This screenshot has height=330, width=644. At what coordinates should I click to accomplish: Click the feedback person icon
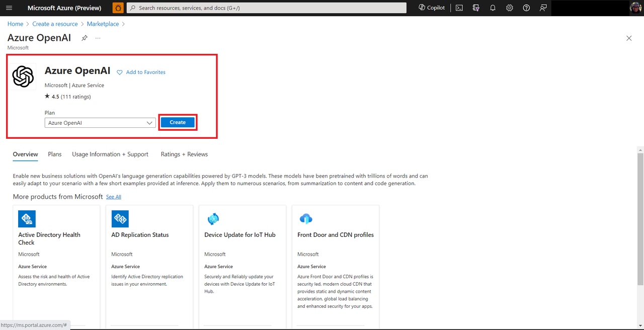543,8
